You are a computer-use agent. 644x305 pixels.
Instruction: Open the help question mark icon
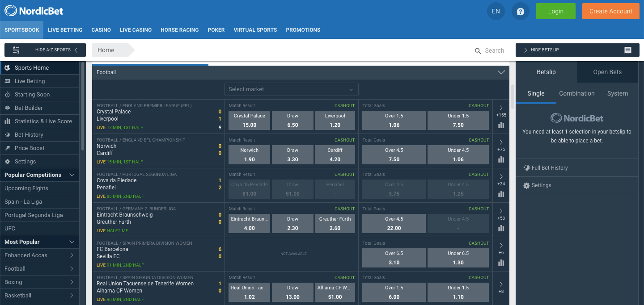click(x=521, y=11)
